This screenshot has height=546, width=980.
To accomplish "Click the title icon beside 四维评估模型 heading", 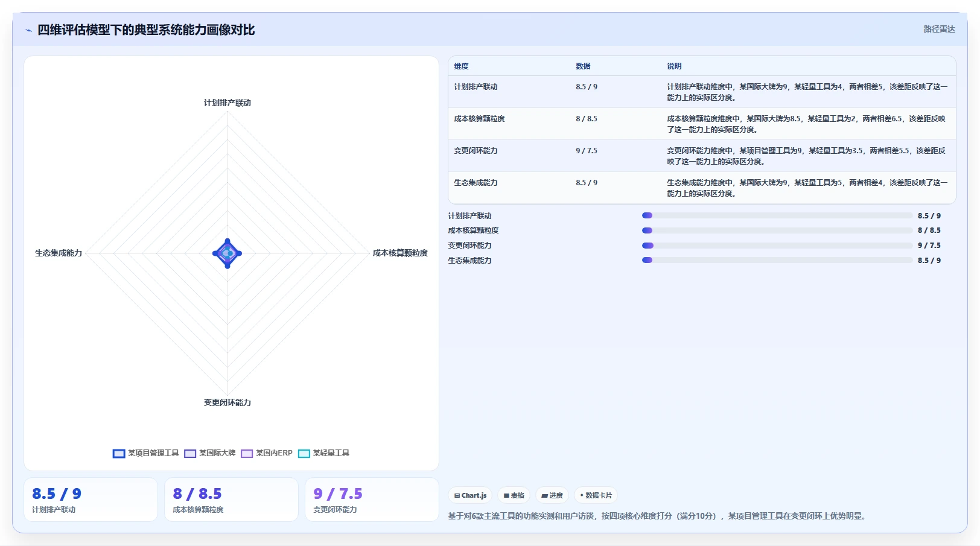I will coord(28,30).
